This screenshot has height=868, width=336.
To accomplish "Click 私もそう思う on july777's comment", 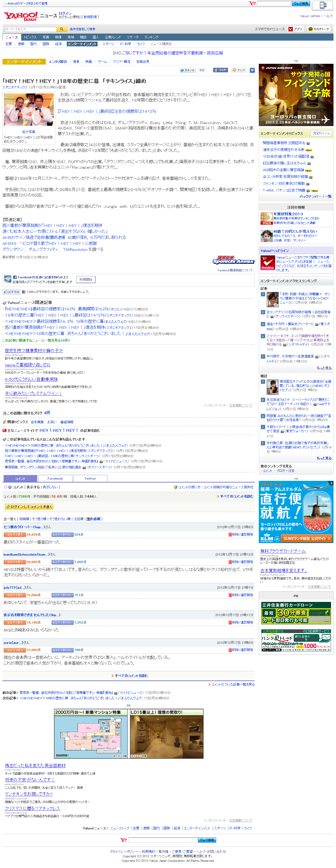I will 14,595.
